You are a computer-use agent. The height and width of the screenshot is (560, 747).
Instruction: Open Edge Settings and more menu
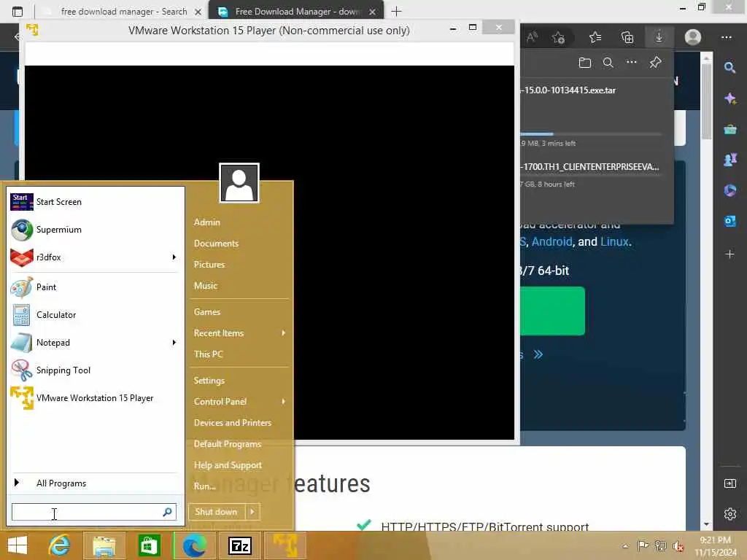point(727,37)
